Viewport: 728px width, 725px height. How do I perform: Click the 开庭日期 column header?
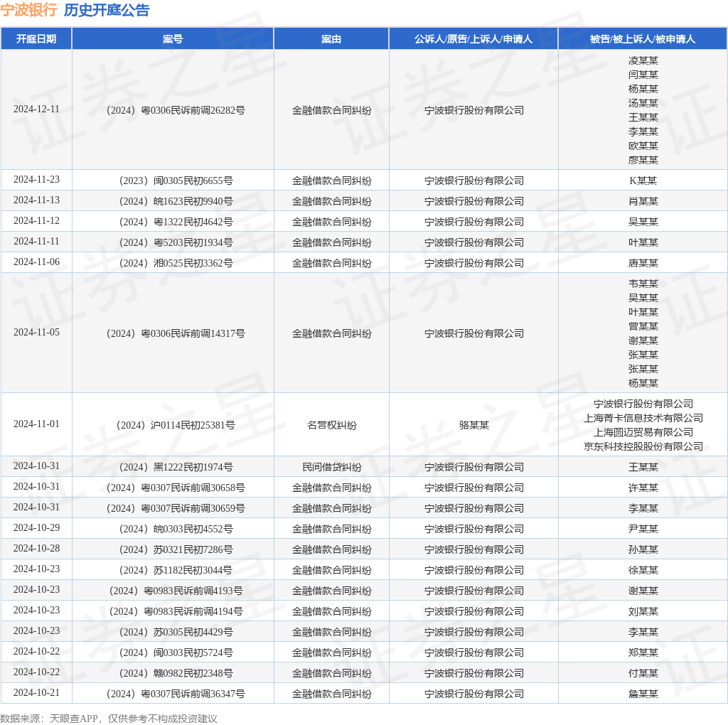click(x=36, y=39)
